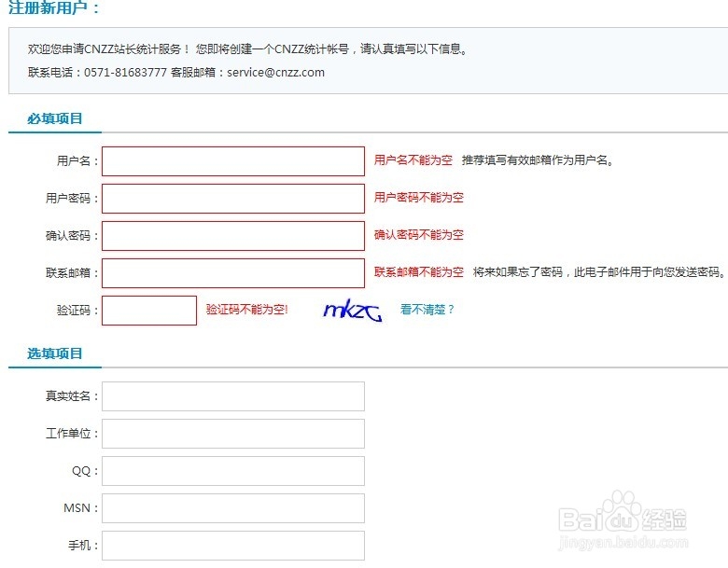Click the 用户名 input field
Screen dimensions: 728x568
pos(233,161)
